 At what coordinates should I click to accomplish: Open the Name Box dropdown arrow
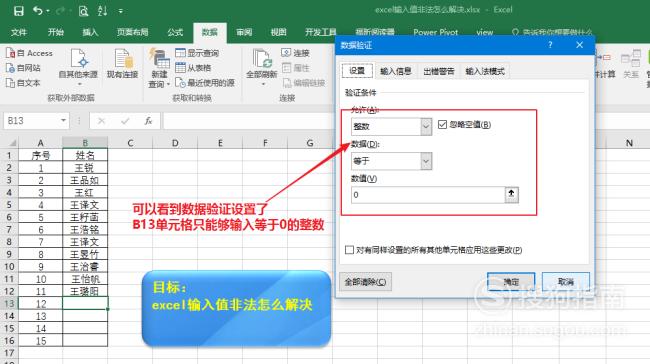(x=63, y=121)
